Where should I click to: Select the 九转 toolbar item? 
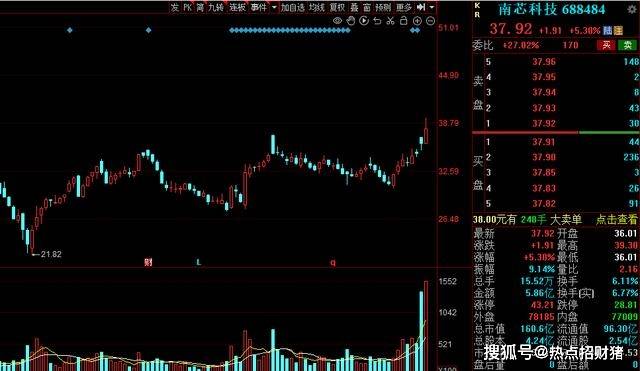(216, 7)
